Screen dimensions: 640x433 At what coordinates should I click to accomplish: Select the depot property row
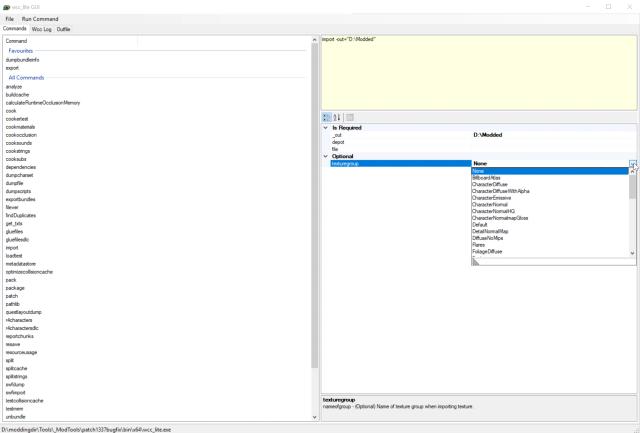click(483, 142)
